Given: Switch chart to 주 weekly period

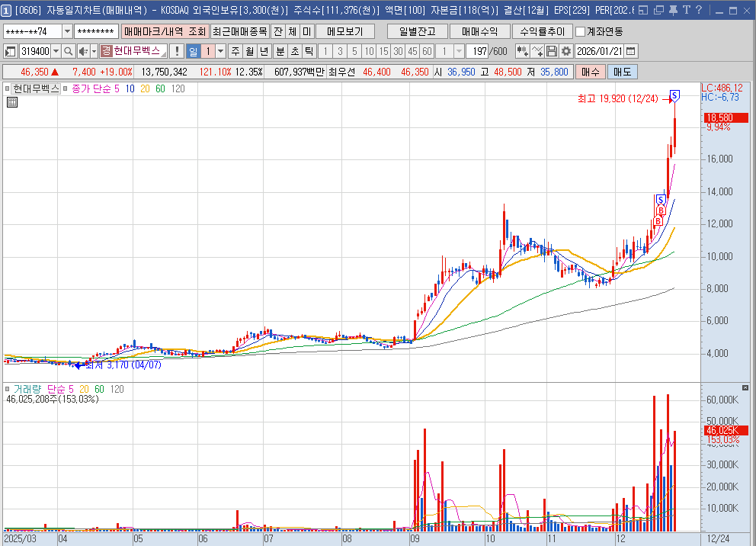Looking at the screenshot, I should coord(235,51).
